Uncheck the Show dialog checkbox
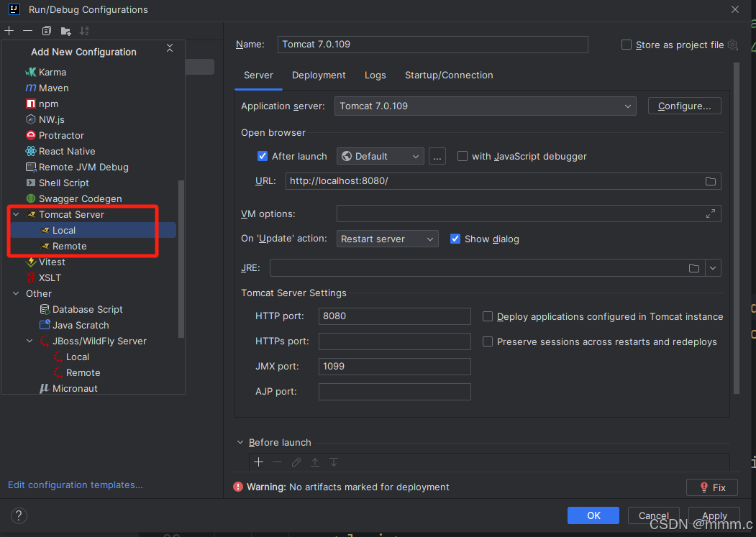The image size is (756, 537). (455, 239)
